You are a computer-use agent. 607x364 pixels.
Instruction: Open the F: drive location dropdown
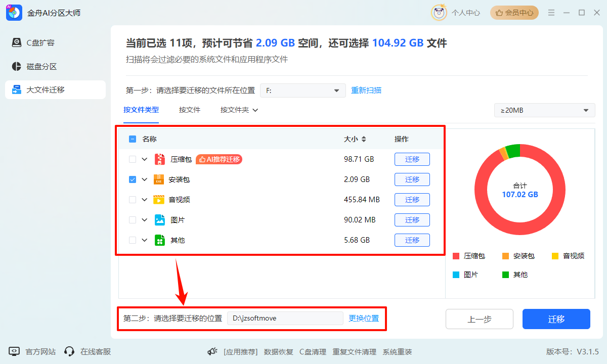302,90
